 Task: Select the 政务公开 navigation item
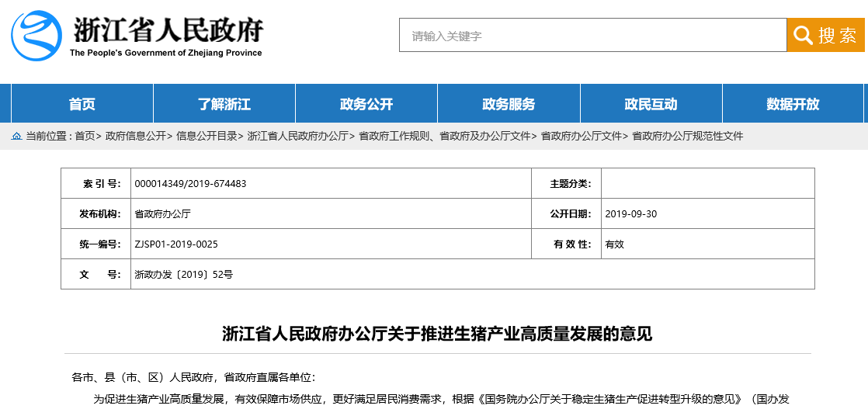click(366, 104)
